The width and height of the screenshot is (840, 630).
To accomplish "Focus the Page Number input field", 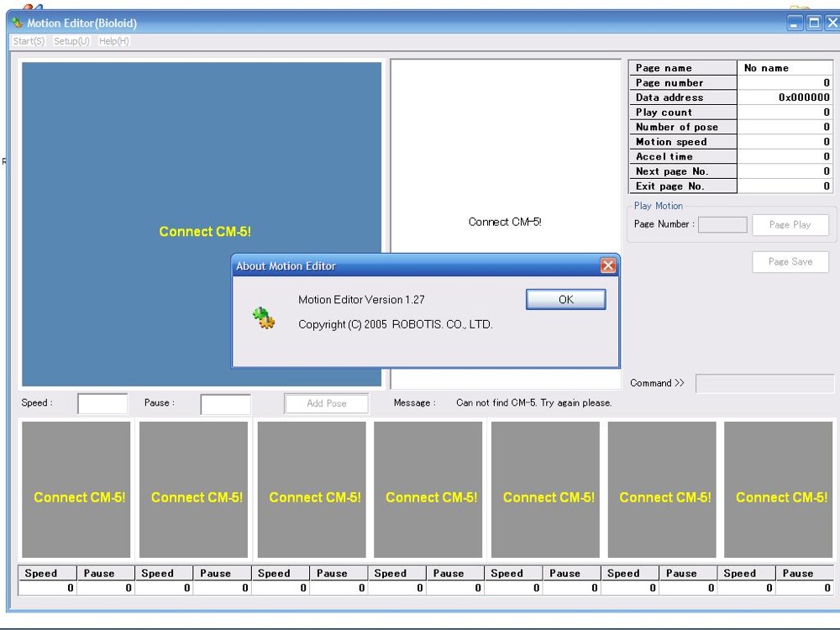I will [x=722, y=224].
